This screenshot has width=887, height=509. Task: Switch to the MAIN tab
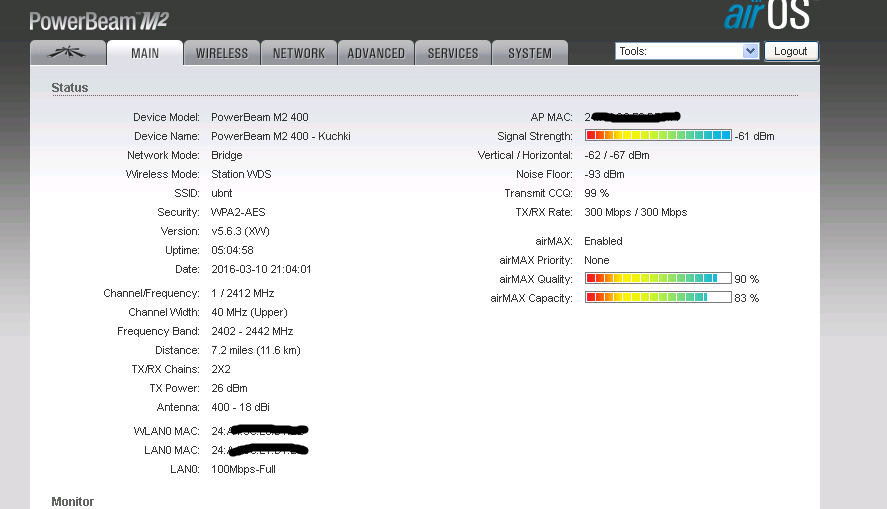point(145,53)
